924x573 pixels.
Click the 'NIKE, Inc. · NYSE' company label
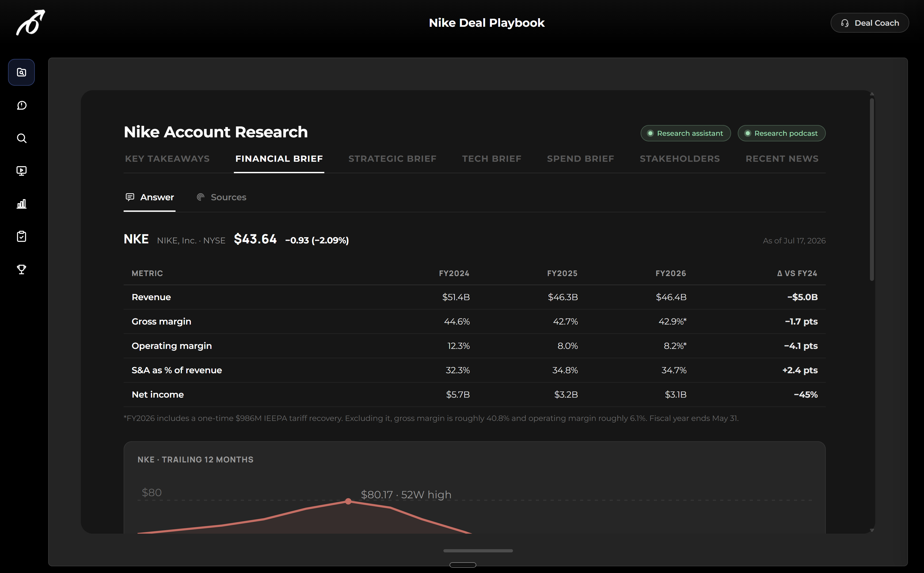pos(191,241)
